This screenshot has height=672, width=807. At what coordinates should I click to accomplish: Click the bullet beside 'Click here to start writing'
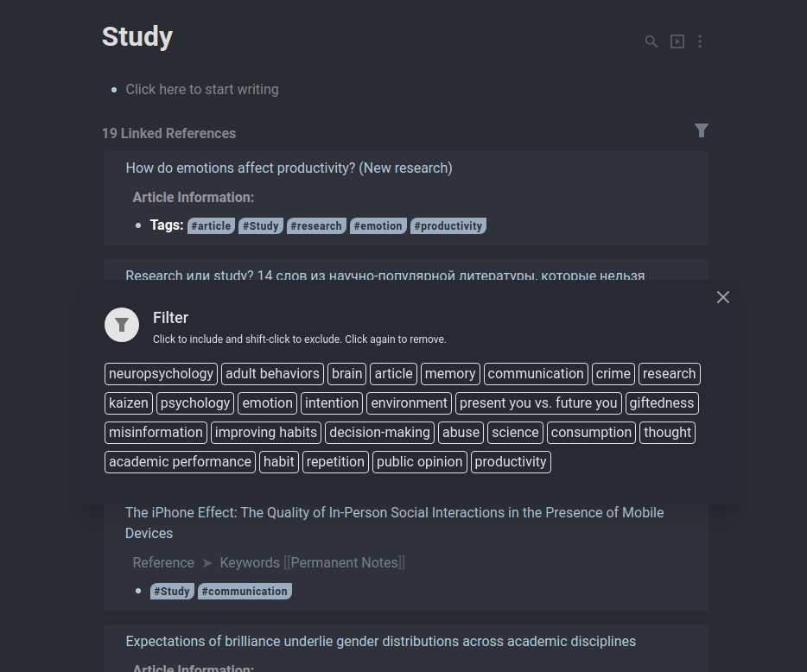pyautogui.click(x=113, y=89)
